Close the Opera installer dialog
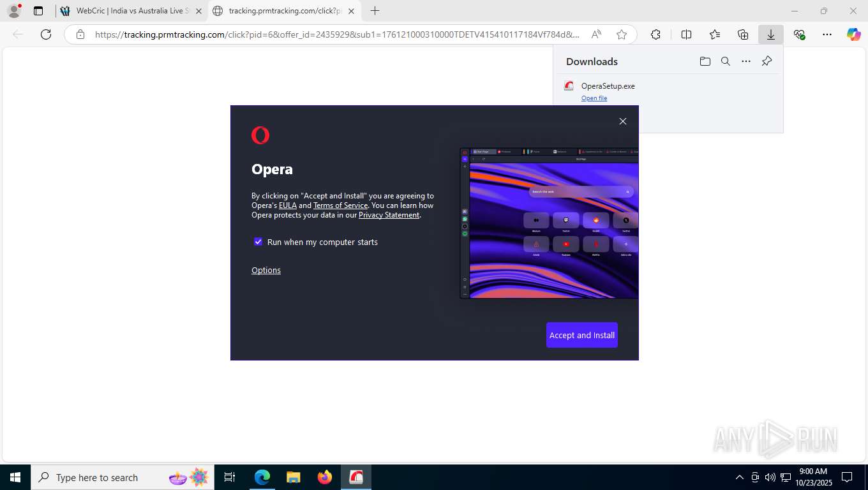Screen dimensions: 868x490 [623, 121]
